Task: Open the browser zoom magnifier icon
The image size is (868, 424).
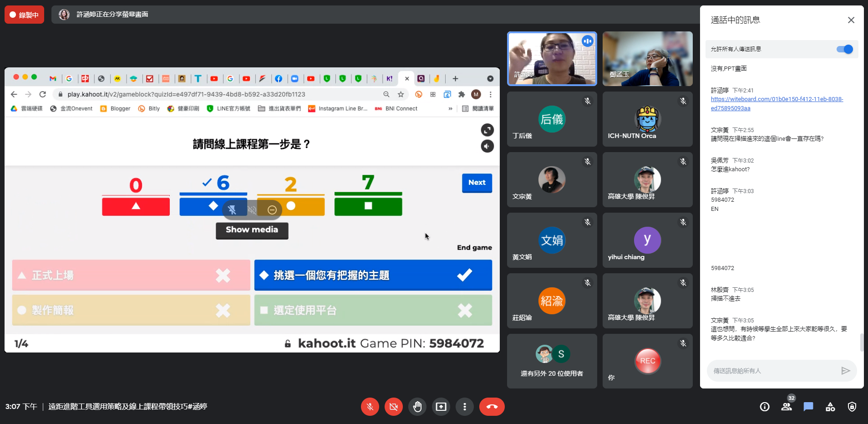Action: [386, 94]
